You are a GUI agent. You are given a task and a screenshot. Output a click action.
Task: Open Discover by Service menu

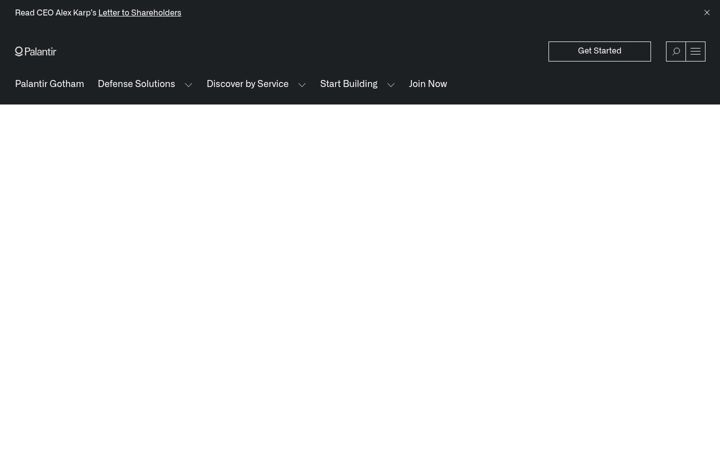tap(248, 84)
